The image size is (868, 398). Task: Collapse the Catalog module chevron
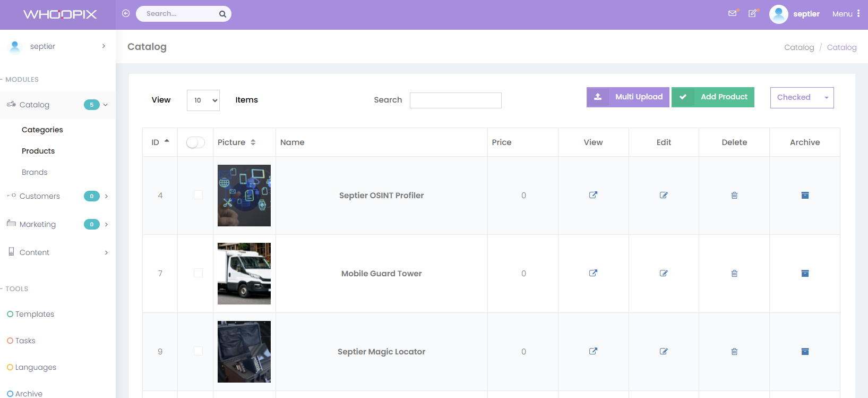(106, 105)
